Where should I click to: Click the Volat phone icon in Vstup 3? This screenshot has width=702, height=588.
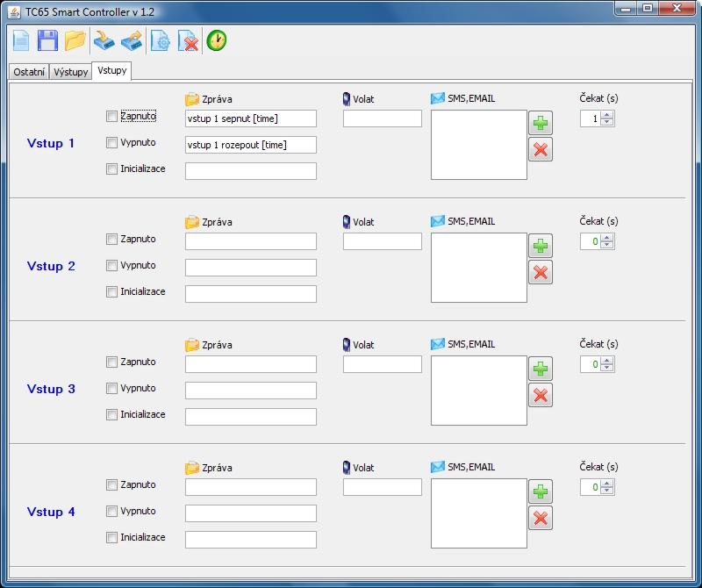346,345
